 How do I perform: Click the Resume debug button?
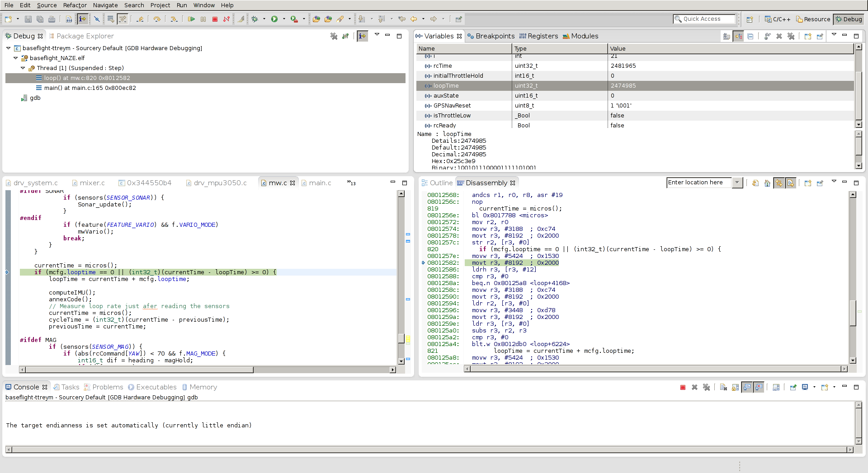191,19
